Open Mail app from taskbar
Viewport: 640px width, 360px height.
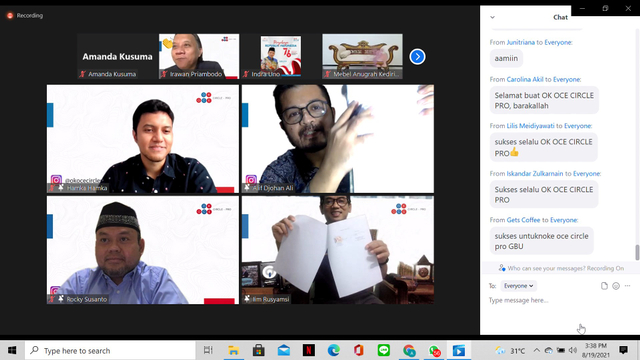tap(284, 351)
